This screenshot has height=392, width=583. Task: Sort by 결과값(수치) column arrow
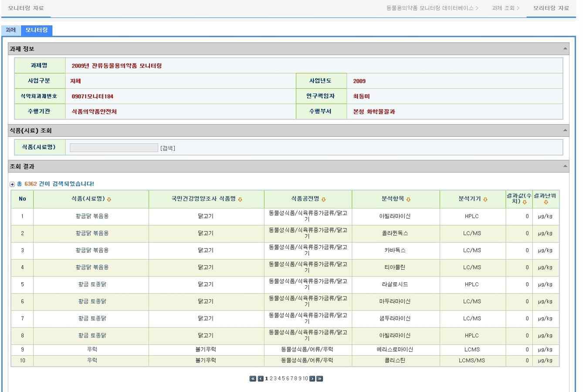point(525,202)
